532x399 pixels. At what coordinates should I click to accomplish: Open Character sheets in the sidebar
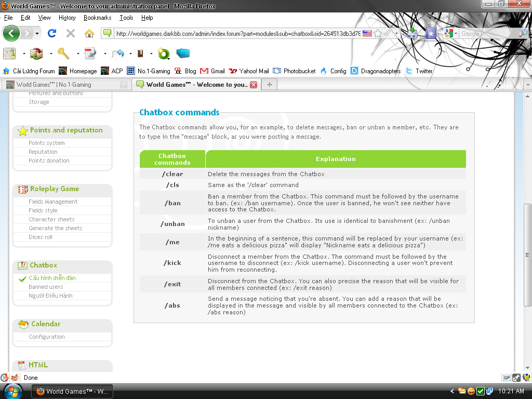[x=51, y=219]
